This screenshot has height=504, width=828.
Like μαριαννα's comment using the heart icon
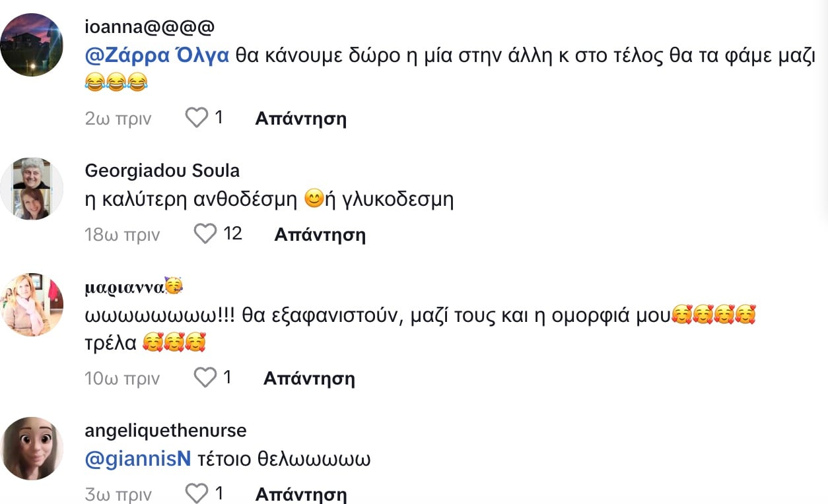(205, 377)
